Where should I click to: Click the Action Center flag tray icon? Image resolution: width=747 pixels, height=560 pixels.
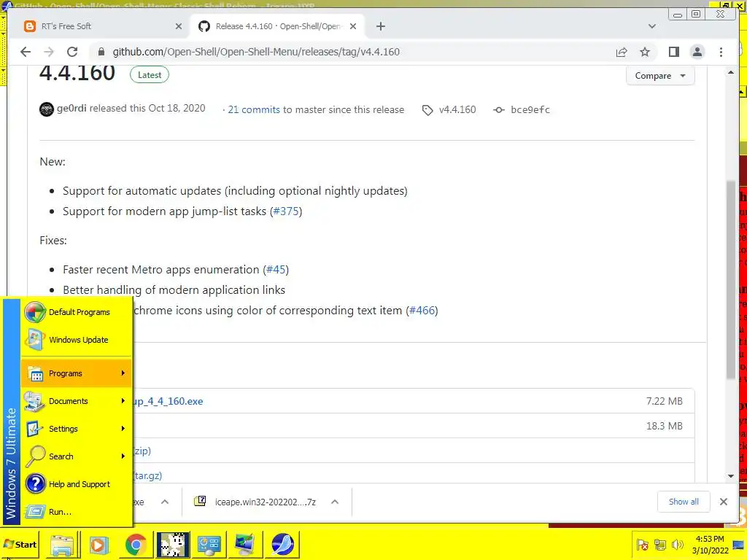(x=642, y=545)
